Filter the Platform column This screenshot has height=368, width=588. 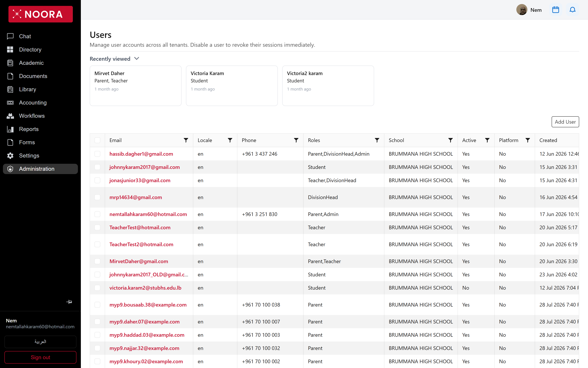[528, 140]
